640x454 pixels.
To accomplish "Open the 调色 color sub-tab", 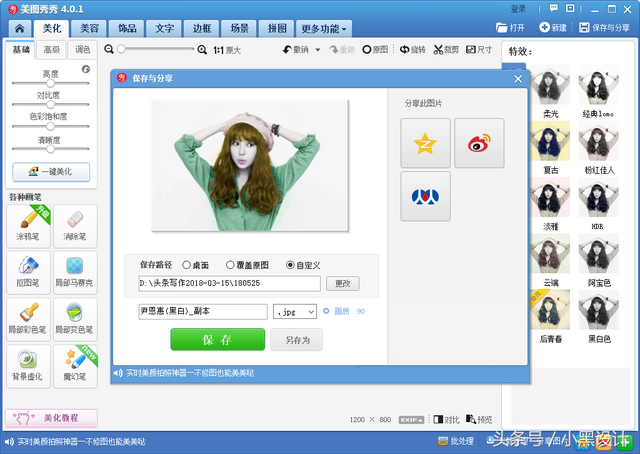I will point(82,50).
